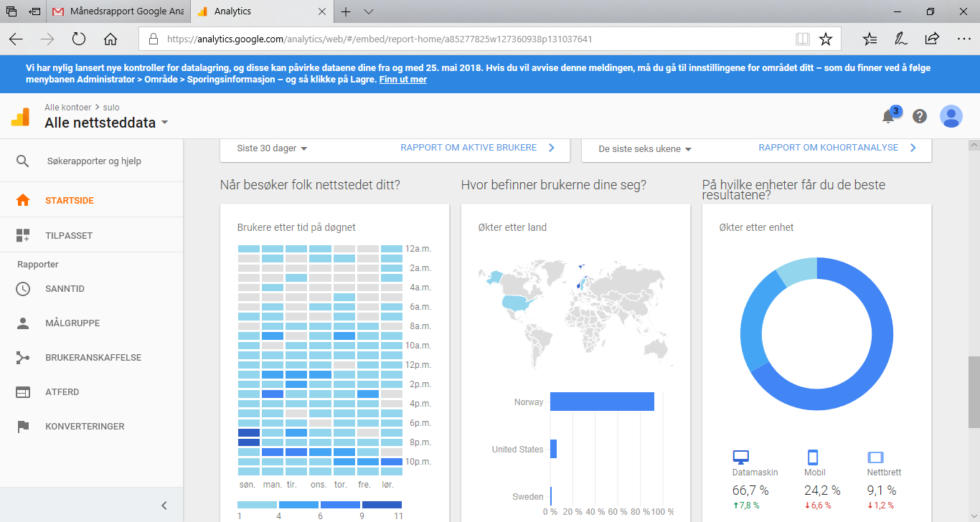Viewport: 980px width, 522px height.
Task: Click the Brukeranskaffelse acquisition icon
Action: point(23,358)
